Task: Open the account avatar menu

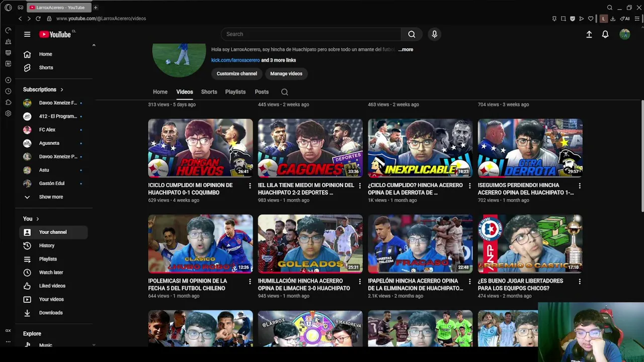Action: (x=625, y=34)
